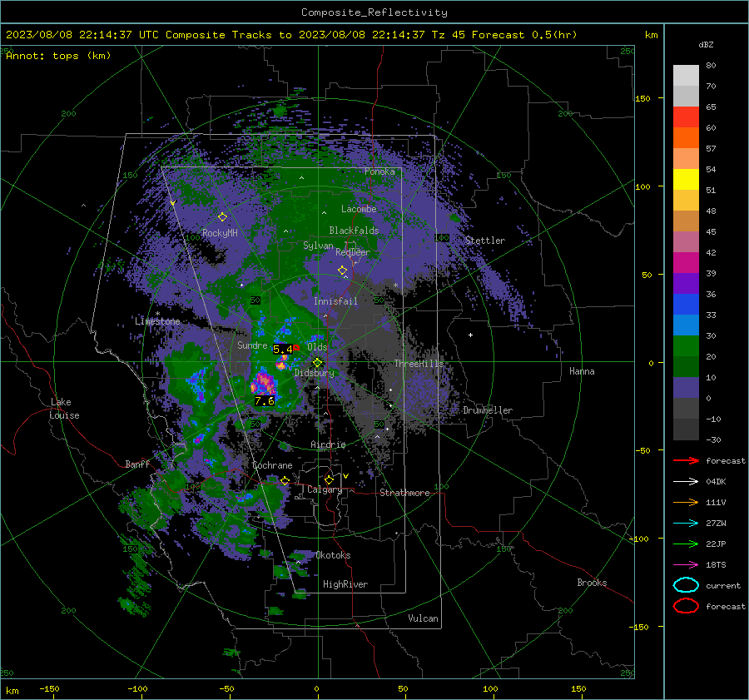Click the Lacombe city label
The image size is (749, 700).
(x=359, y=209)
